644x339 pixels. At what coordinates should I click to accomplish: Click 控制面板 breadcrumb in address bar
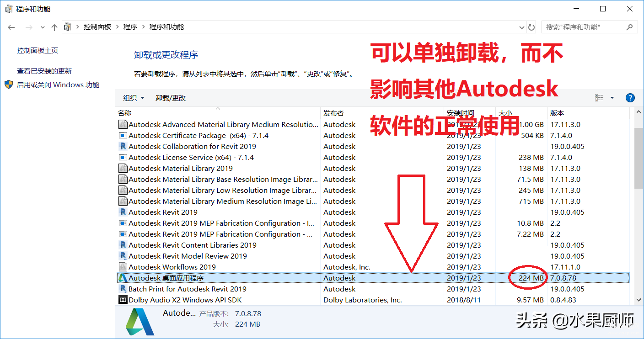click(97, 27)
